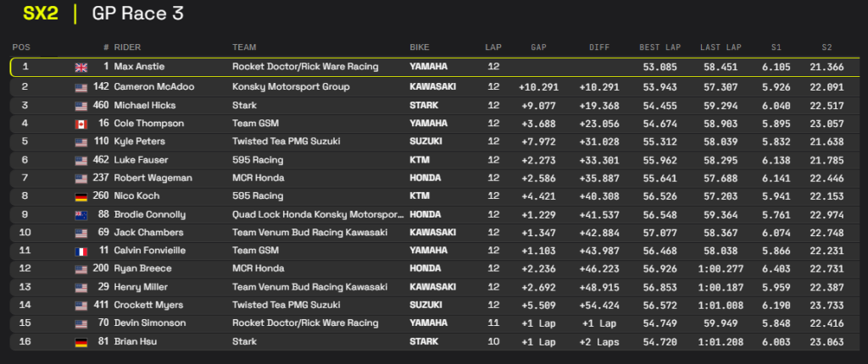868x364 pixels.
Task: Select rider name Crockett Myers
Action: (x=148, y=306)
